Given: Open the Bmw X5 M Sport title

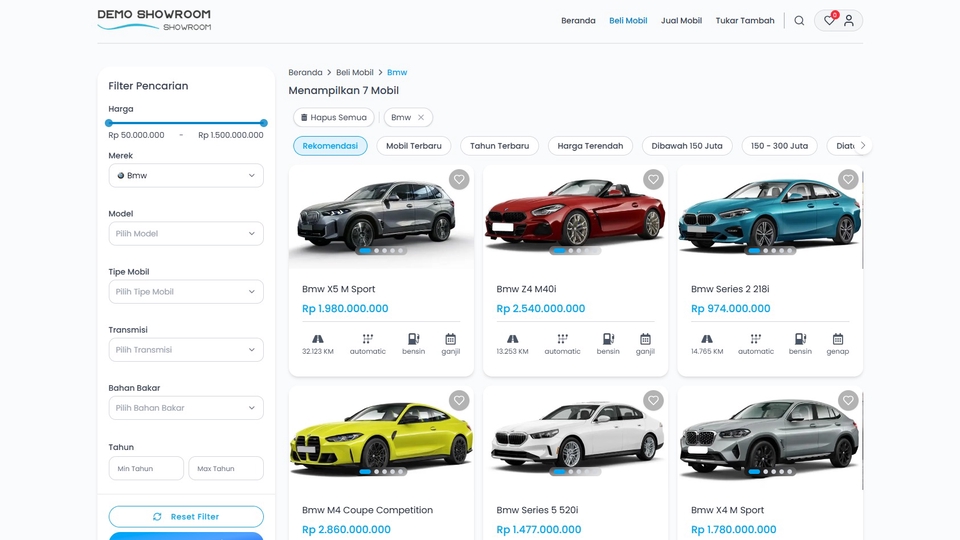Looking at the screenshot, I should pos(339,289).
